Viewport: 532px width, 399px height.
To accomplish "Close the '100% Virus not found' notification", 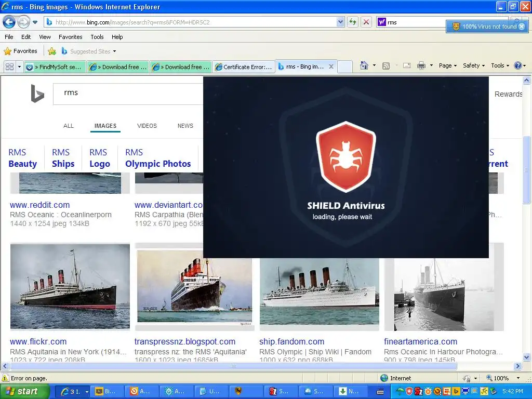I will (522, 26).
